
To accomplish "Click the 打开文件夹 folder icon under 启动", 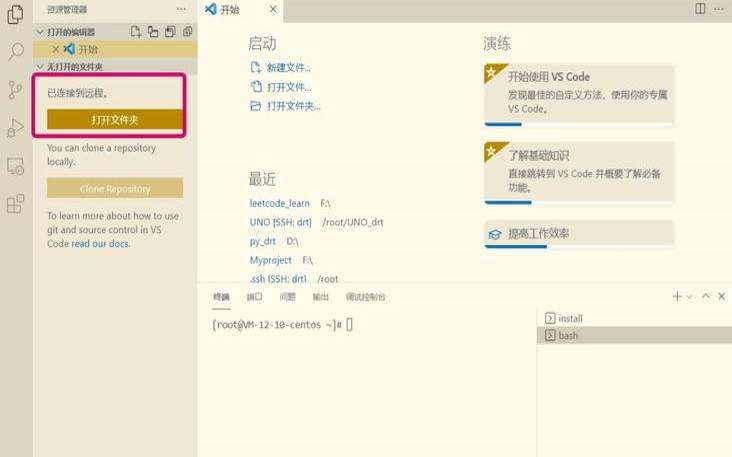I will coord(255,106).
